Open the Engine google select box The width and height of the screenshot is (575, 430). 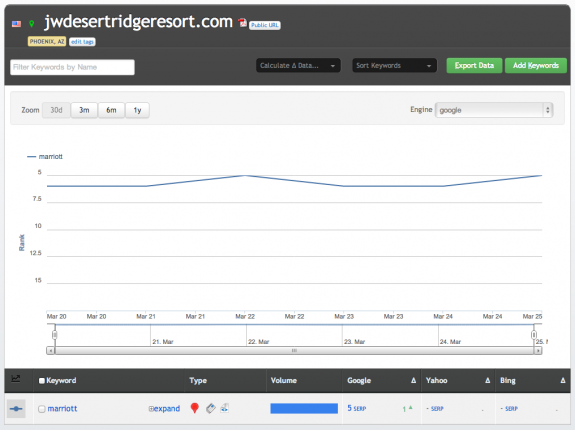pos(494,110)
